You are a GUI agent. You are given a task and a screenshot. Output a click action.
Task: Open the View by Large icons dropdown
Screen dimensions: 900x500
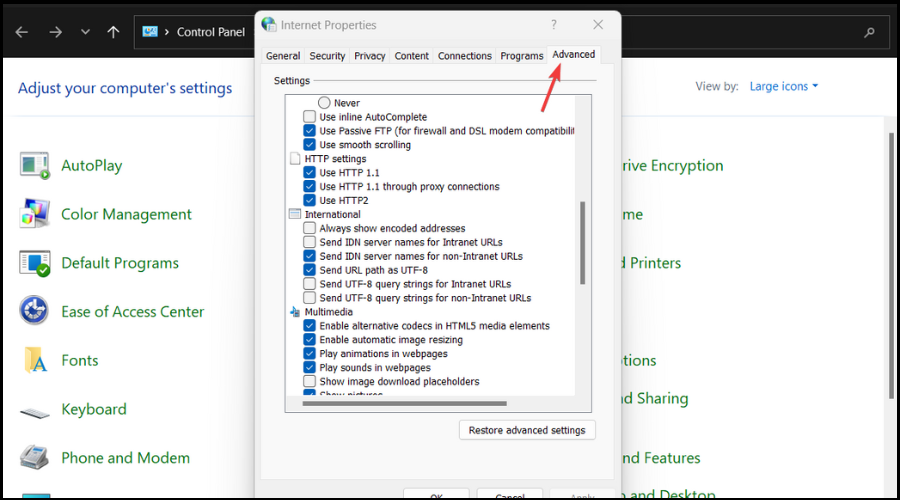coord(783,86)
